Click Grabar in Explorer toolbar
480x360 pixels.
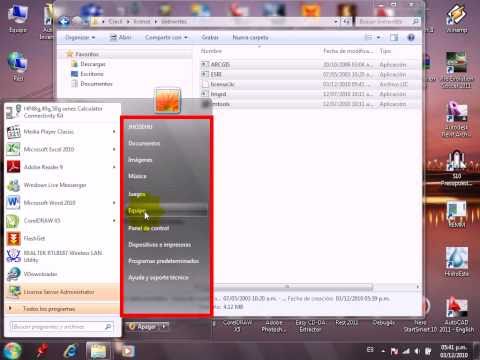click(210, 37)
